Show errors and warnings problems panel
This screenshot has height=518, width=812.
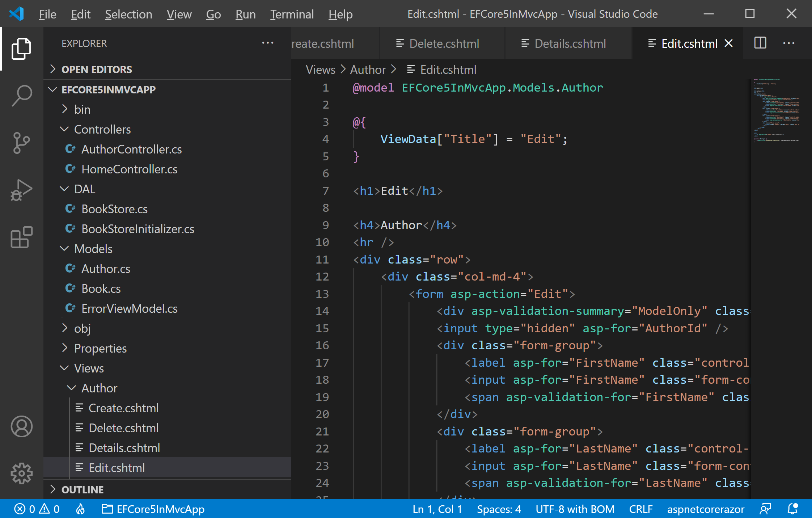(37, 509)
